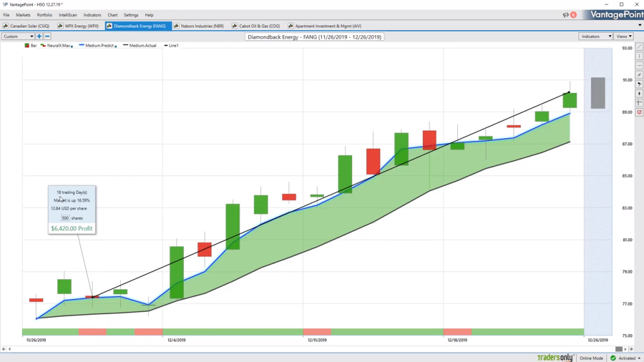Image resolution: width=644 pixels, height=362 pixels.
Task: Open the Chart menu
Action: 113,15
